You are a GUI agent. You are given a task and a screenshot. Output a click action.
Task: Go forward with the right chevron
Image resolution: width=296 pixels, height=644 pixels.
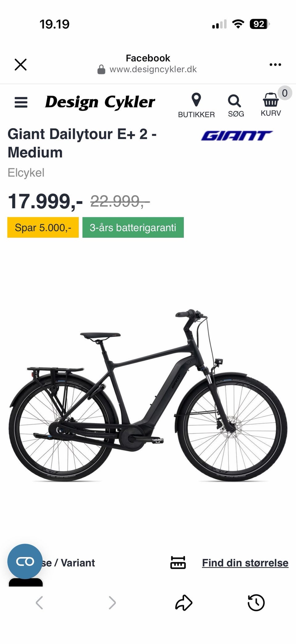(x=112, y=602)
